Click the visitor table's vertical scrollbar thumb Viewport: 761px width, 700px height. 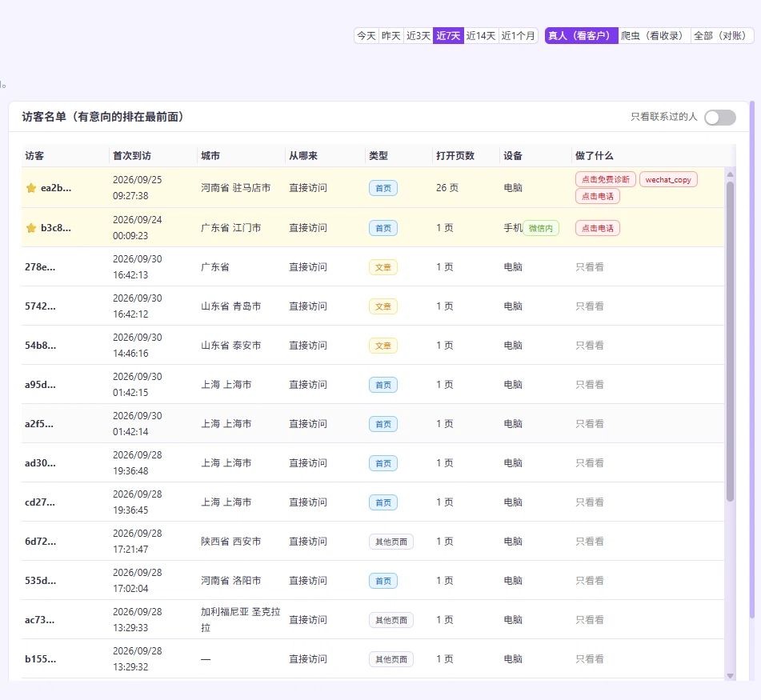pos(730,341)
